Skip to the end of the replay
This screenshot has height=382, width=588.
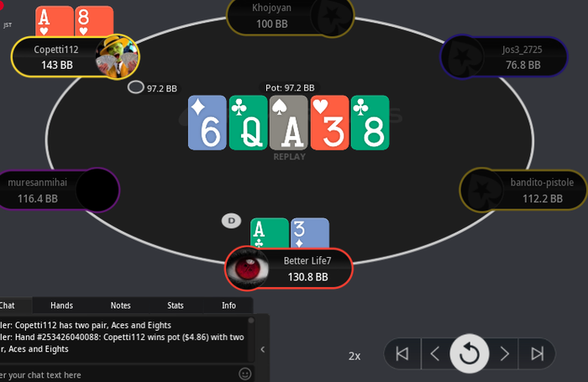[537, 354]
